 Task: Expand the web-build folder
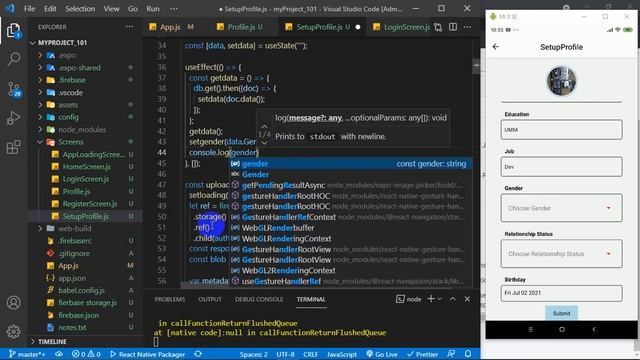[75, 229]
